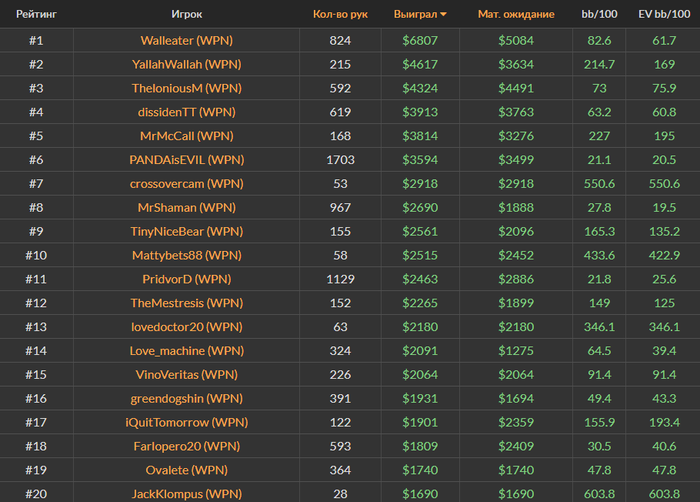Sort table by Игрок column header
Image resolution: width=700 pixels, height=502 pixels.
[x=186, y=15]
